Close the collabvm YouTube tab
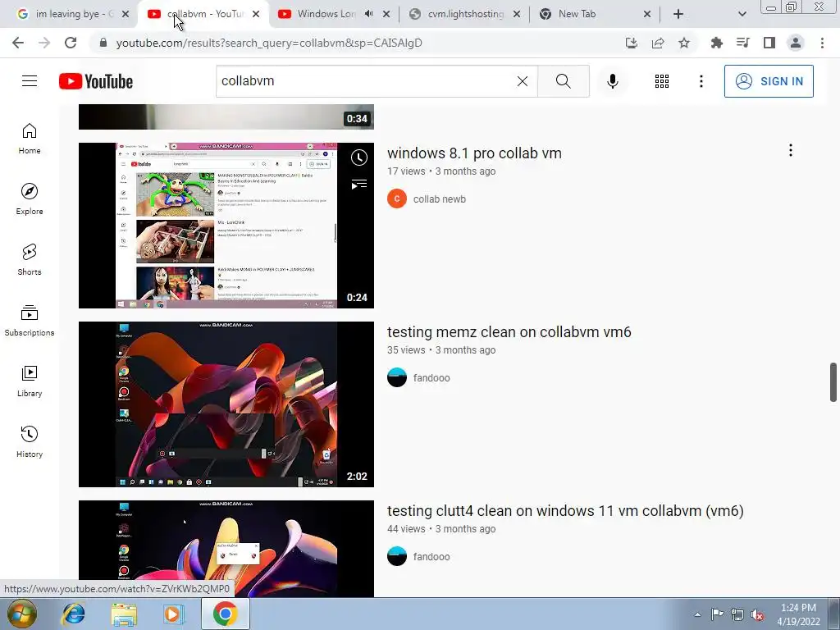Viewport: 840px width, 630px height. click(256, 14)
